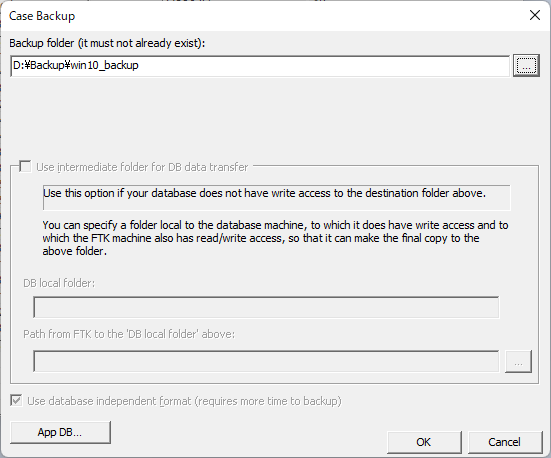Image resolution: width=551 pixels, height=458 pixels.
Task: Toggle Use database independent format checkbox
Action: click(16, 401)
